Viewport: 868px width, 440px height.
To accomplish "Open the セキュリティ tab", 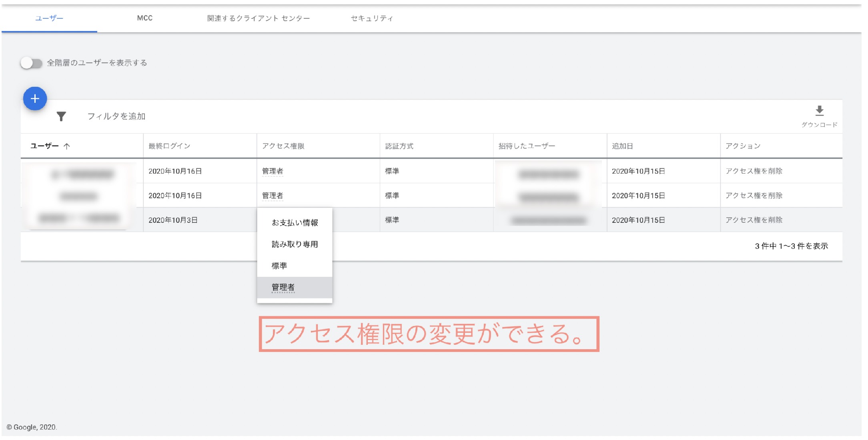I will click(372, 18).
